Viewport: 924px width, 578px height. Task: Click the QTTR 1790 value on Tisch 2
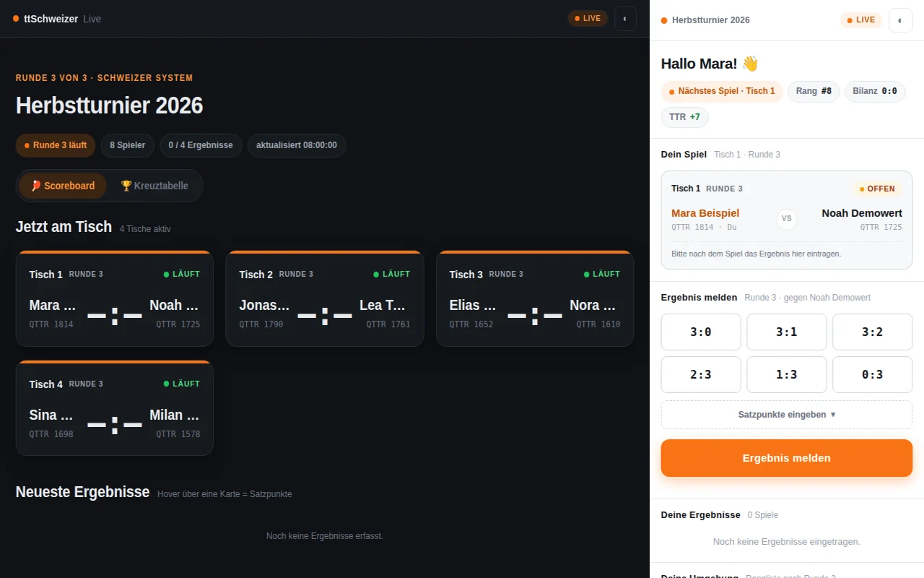[x=261, y=324]
